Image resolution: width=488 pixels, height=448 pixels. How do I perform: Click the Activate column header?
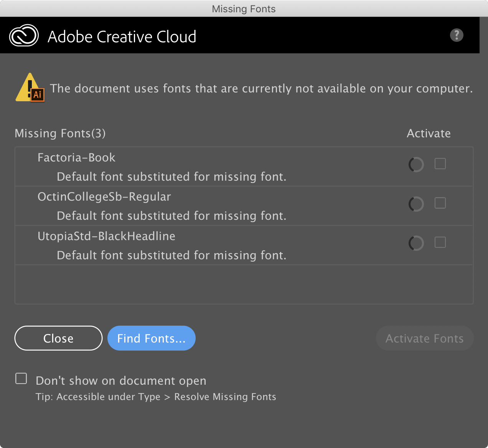tap(429, 133)
